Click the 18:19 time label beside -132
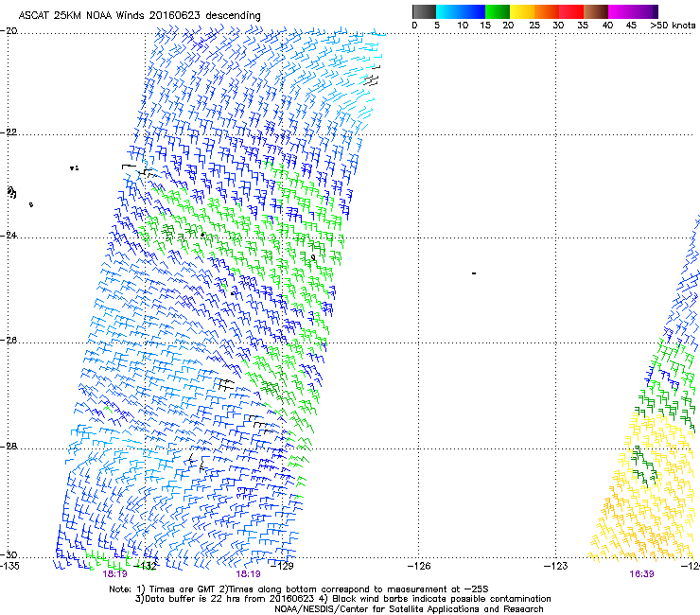Viewport: 700px width, 615px height. [114, 574]
